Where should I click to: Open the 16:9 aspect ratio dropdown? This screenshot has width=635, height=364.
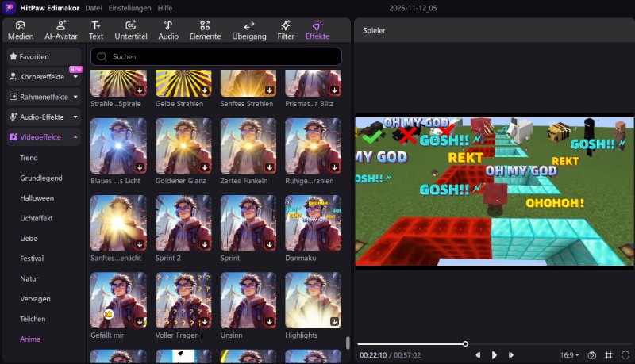tap(569, 355)
